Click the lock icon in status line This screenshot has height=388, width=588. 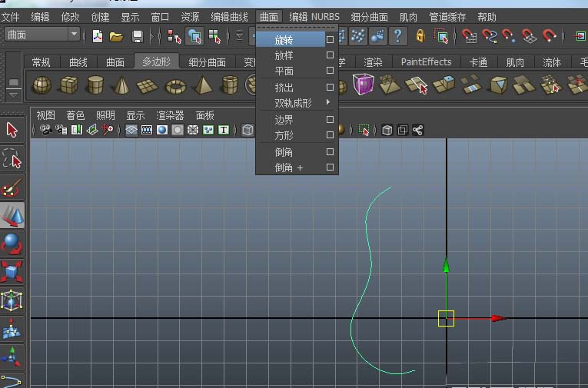(420, 36)
